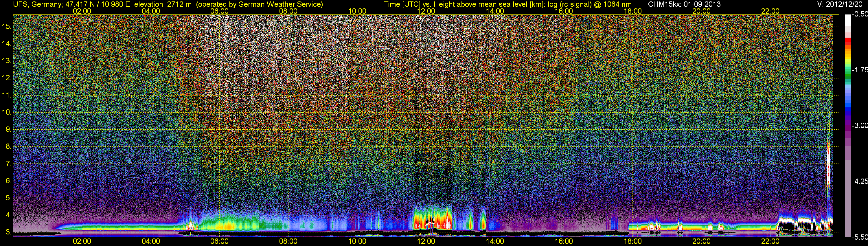The width and height of the screenshot is (868, 246).
Task: Select the -4.25 value on the color scale
Action: [x=860, y=181]
